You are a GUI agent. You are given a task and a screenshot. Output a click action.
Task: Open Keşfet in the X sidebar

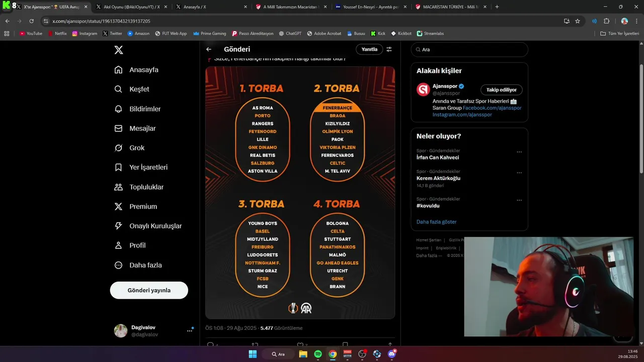132,89
